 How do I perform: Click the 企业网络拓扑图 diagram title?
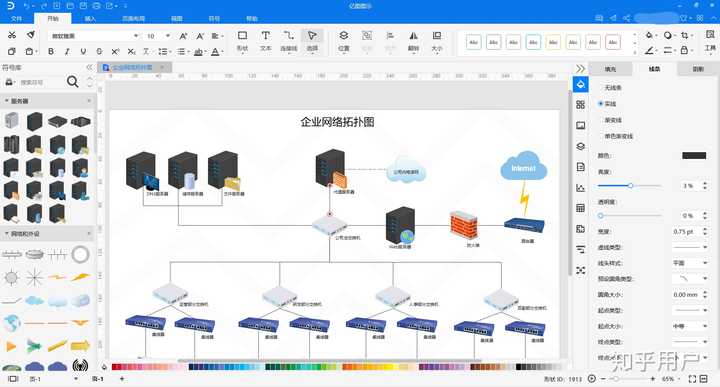coord(338,122)
